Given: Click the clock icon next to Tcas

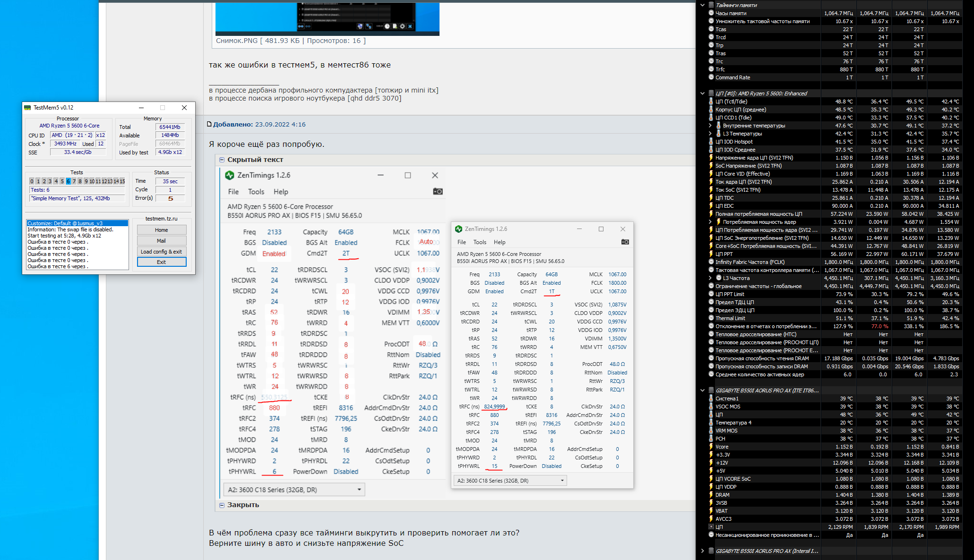Looking at the screenshot, I should [711, 29].
